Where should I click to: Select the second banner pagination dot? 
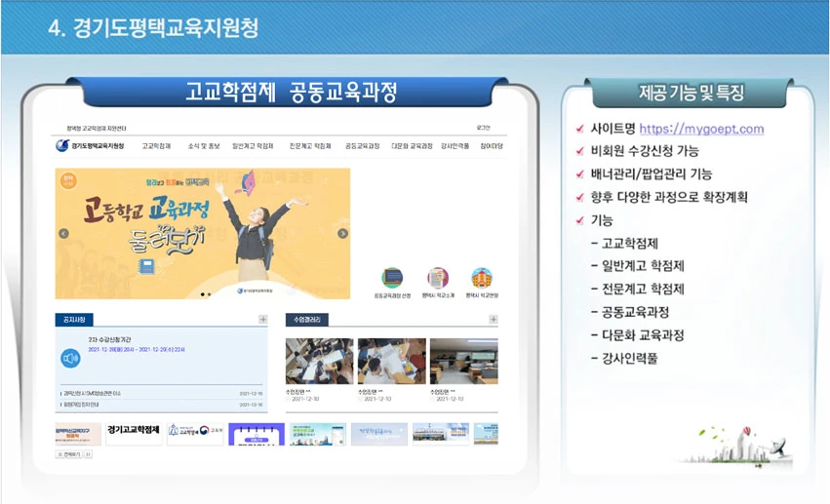coord(209,294)
